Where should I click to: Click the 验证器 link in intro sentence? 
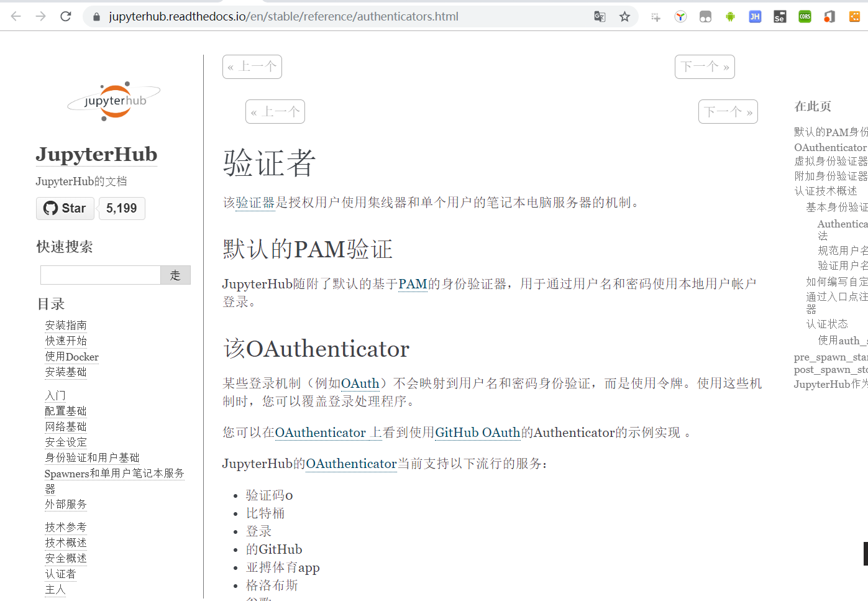pyautogui.click(x=255, y=203)
